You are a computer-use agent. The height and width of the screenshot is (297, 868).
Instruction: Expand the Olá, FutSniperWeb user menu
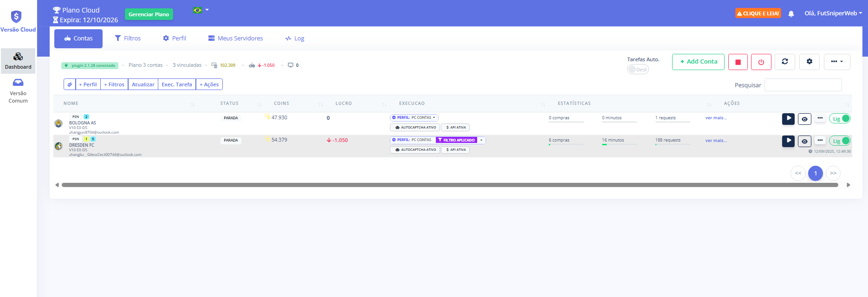point(833,13)
